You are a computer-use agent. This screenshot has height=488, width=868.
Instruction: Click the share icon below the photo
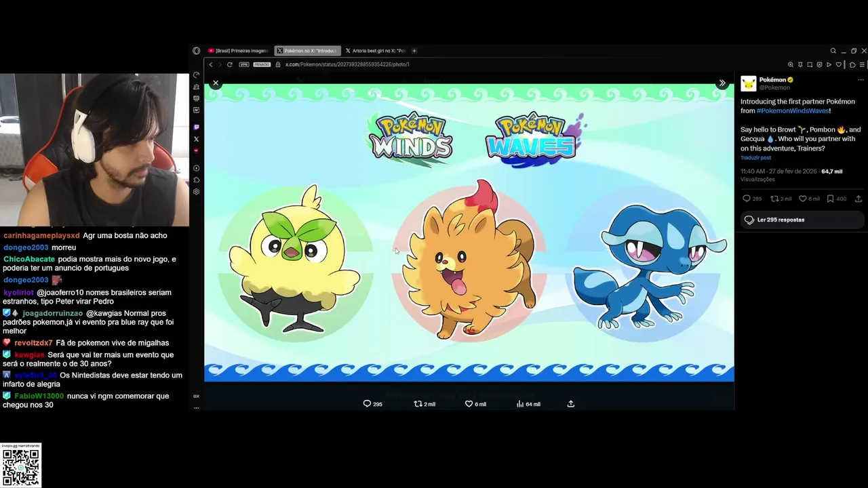click(571, 403)
